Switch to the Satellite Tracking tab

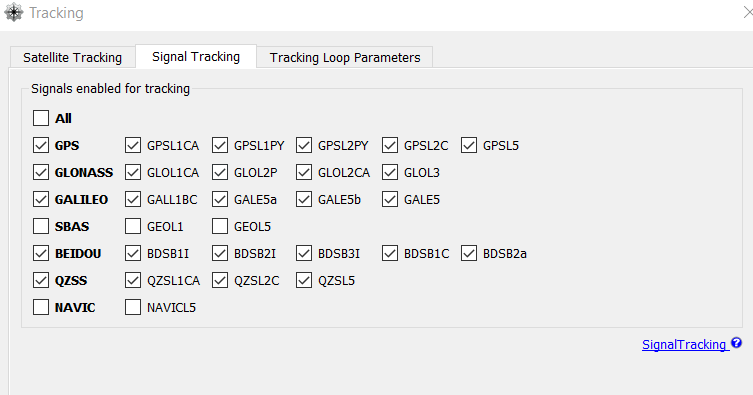coord(73,57)
